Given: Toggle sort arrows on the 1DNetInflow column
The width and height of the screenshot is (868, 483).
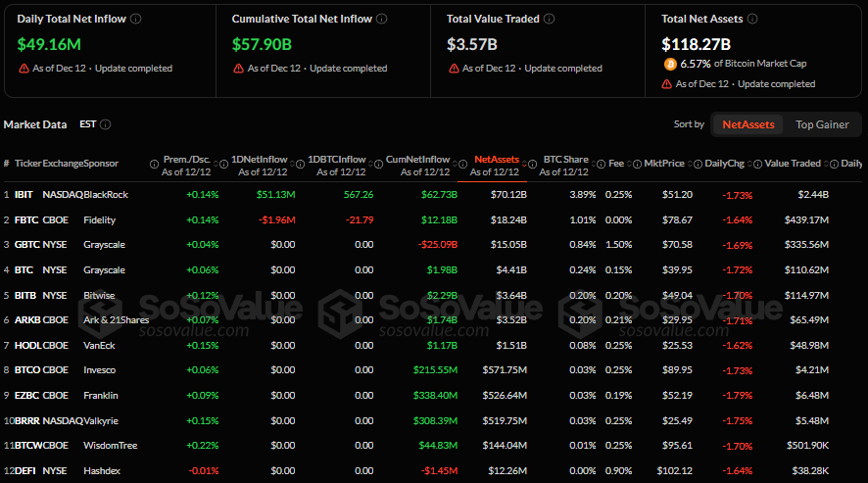Looking at the screenshot, I should click(x=292, y=165).
